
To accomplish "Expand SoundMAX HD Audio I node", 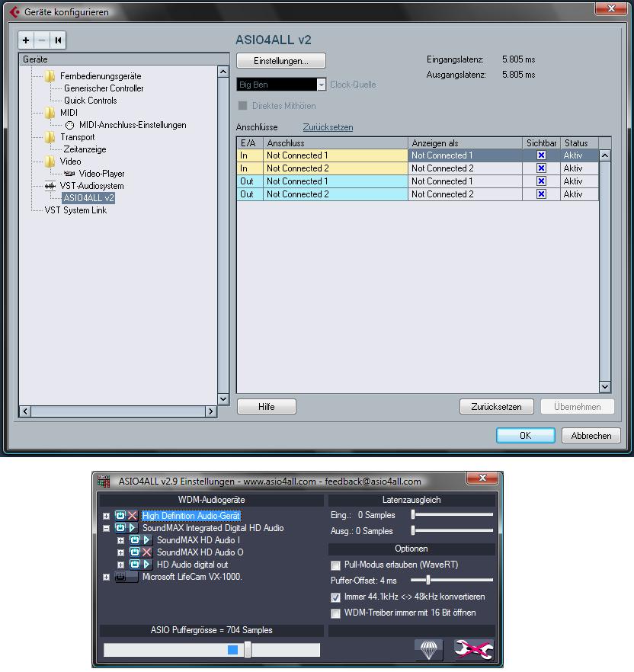I will tap(120, 540).
